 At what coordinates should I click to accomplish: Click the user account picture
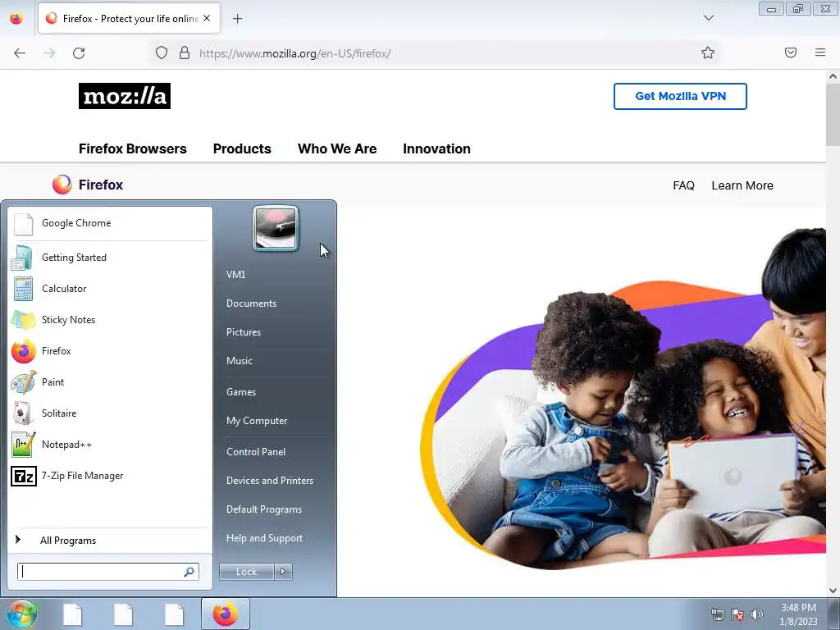tap(276, 228)
